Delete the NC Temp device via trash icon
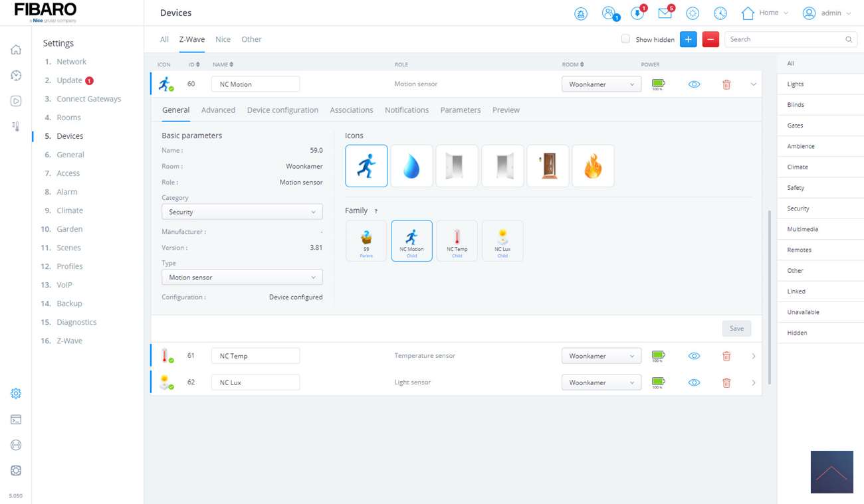Screen dimensions: 864x504 tap(726, 357)
